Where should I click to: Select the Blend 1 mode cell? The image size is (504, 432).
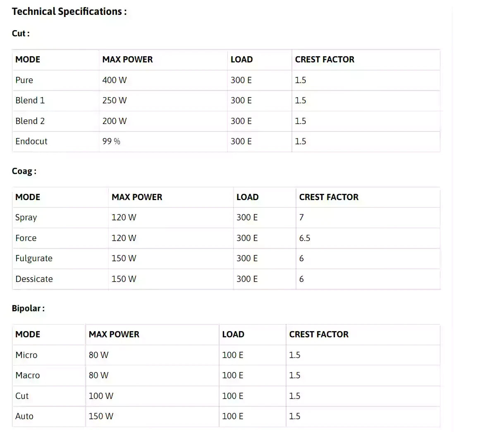click(x=30, y=100)
